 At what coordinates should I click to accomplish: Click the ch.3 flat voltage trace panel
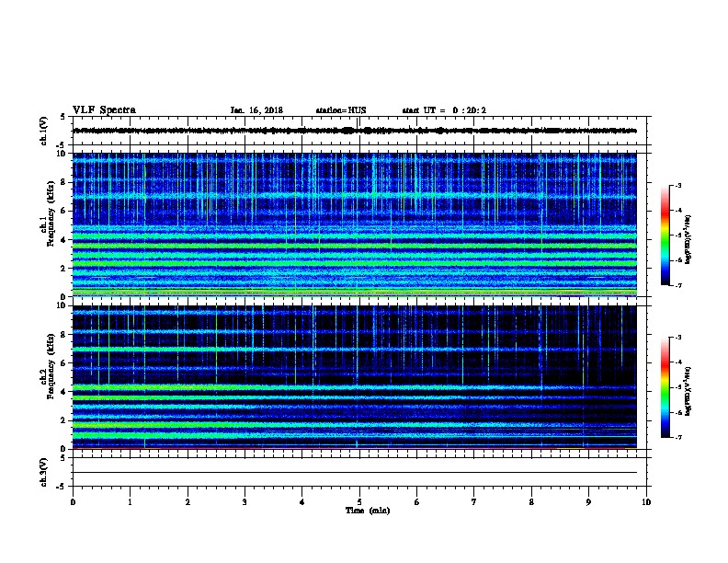[x=359, y=472]
